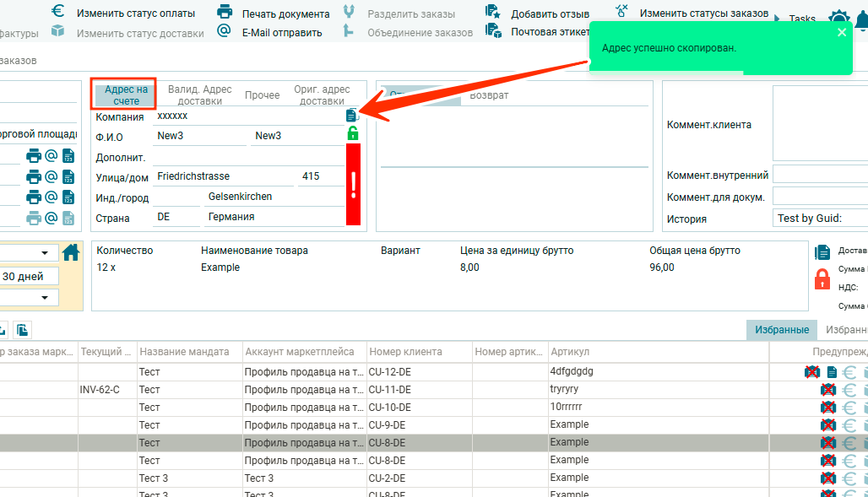Toggle the red padlock in totals panel
The height and width of the screenshot is (497, 868).
click(x=822, y=278)
